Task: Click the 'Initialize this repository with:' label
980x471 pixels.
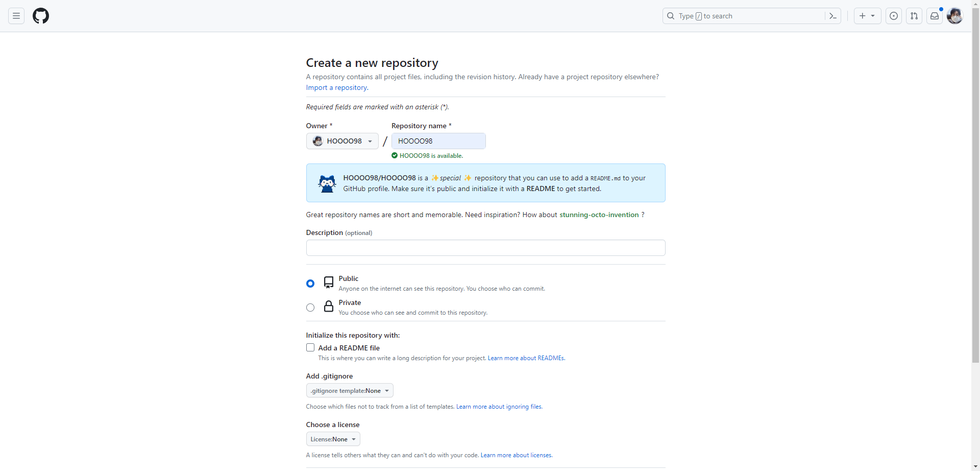Action: click(353, 335)
